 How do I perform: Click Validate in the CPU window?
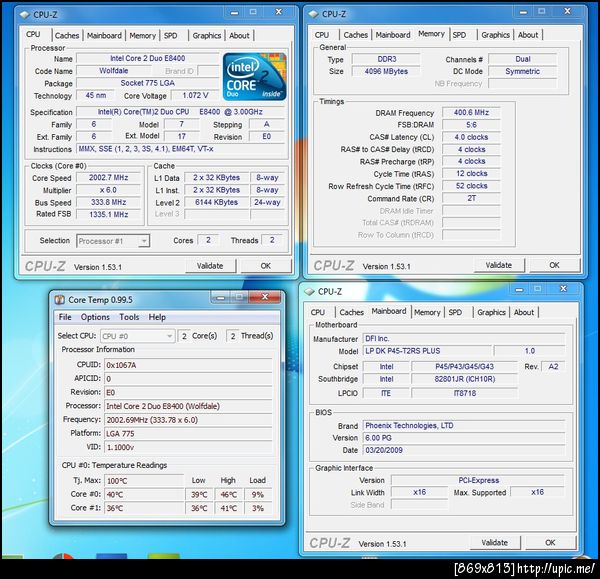210,266
